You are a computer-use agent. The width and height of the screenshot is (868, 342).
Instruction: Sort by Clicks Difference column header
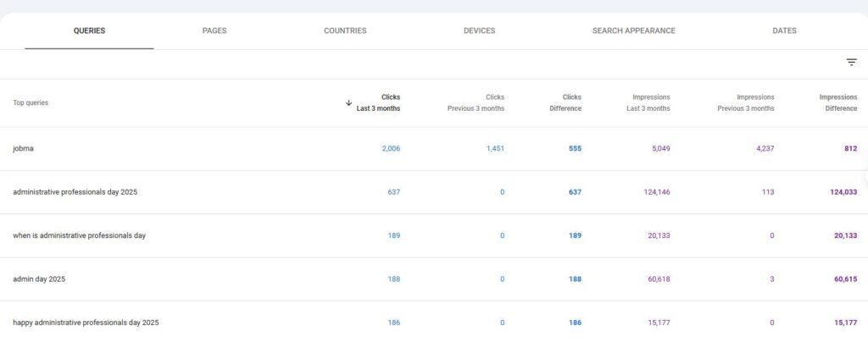pyautogui.click(x=565, y=102)
